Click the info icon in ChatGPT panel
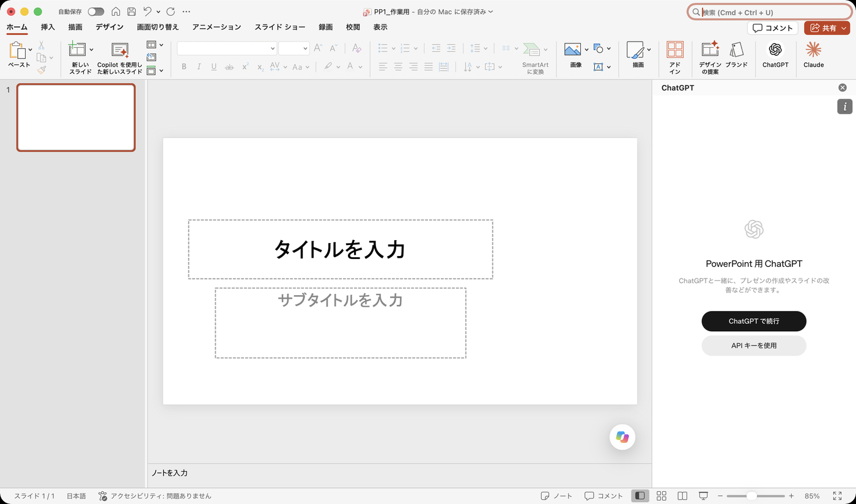 coord(844,106)
